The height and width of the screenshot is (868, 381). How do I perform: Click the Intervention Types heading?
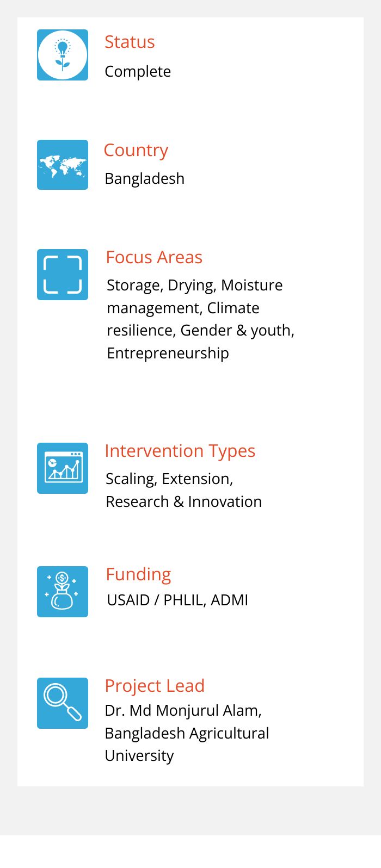180,451
